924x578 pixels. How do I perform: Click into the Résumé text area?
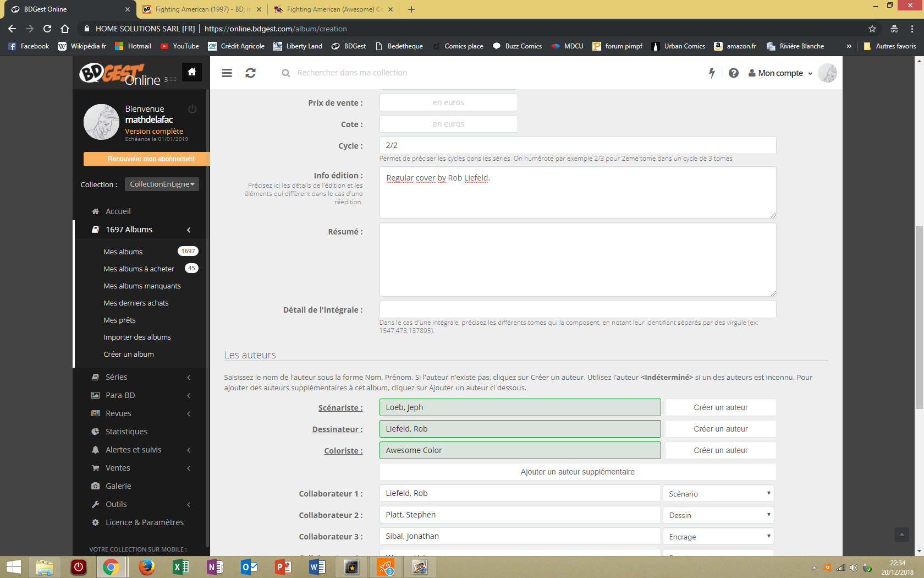point(577,259)
